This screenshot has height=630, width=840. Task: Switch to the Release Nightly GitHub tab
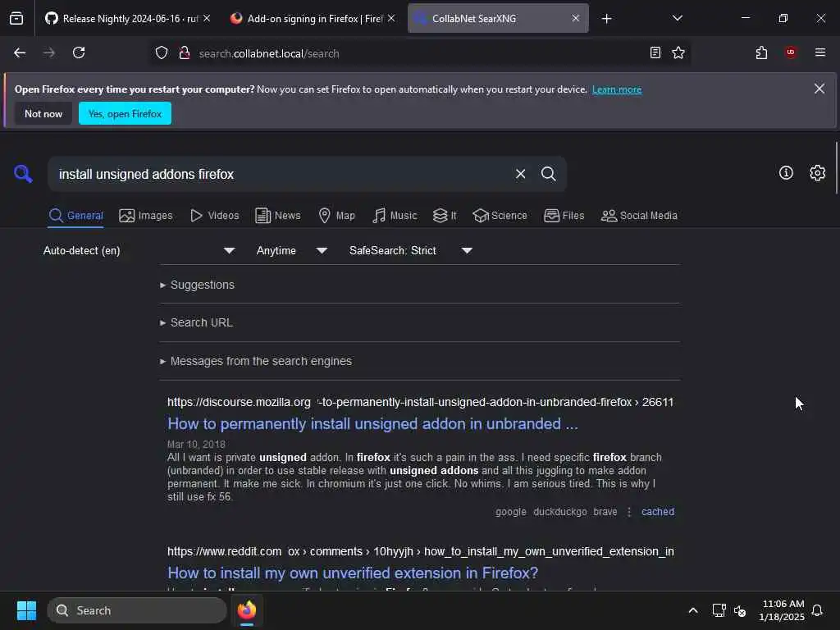(x=126, y=19)
